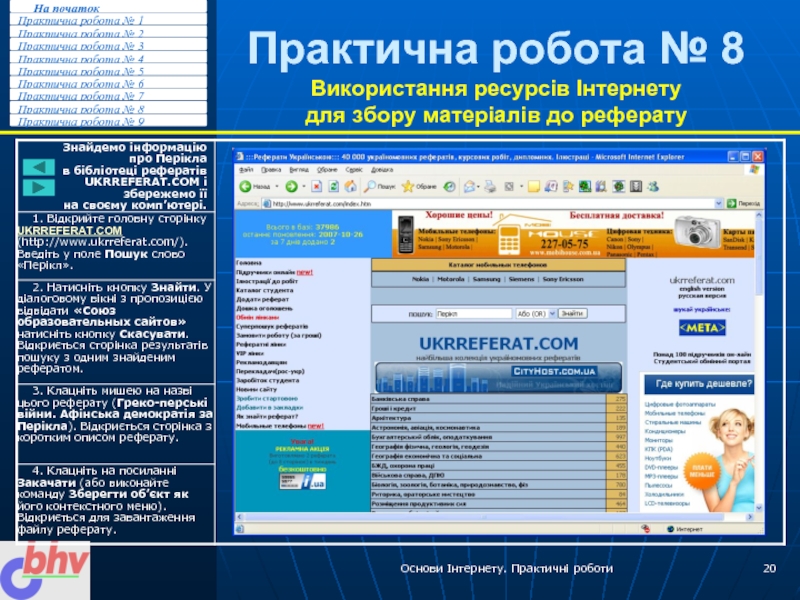800x600 pixels.
Task: Click the CityHost.com.ua banner
Action: pyautogui.click(x=498, y=377)
